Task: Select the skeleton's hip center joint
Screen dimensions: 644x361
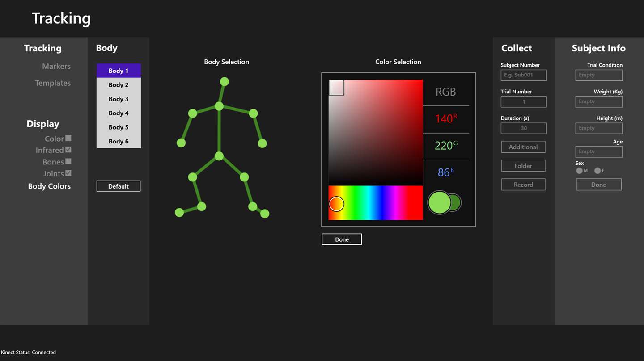Action: [x=219, y=156]
